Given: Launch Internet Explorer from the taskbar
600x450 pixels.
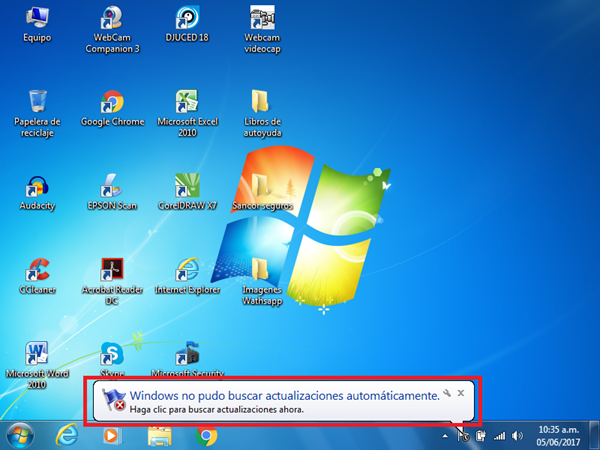Looking at the screenshot, I should [67, 435].
